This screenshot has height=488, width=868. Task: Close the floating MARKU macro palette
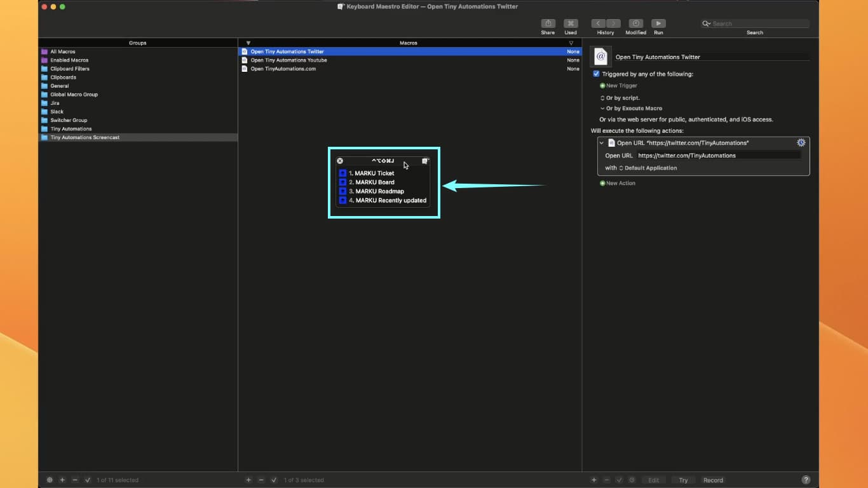coord(340,161)
